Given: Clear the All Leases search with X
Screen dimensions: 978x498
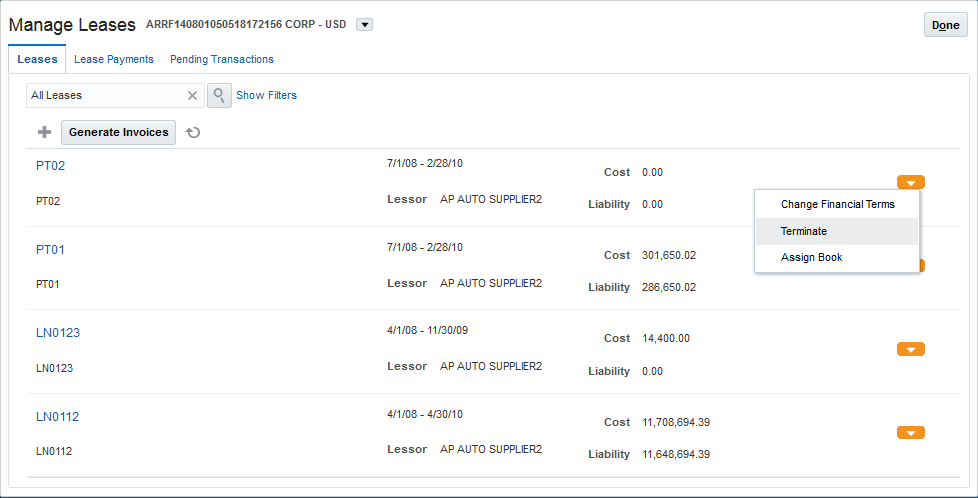Looking at the screenshot, I should [193, 96].
